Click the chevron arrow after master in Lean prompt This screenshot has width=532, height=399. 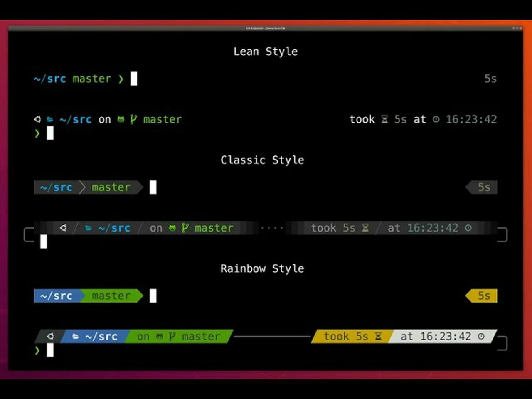[121, 79]
